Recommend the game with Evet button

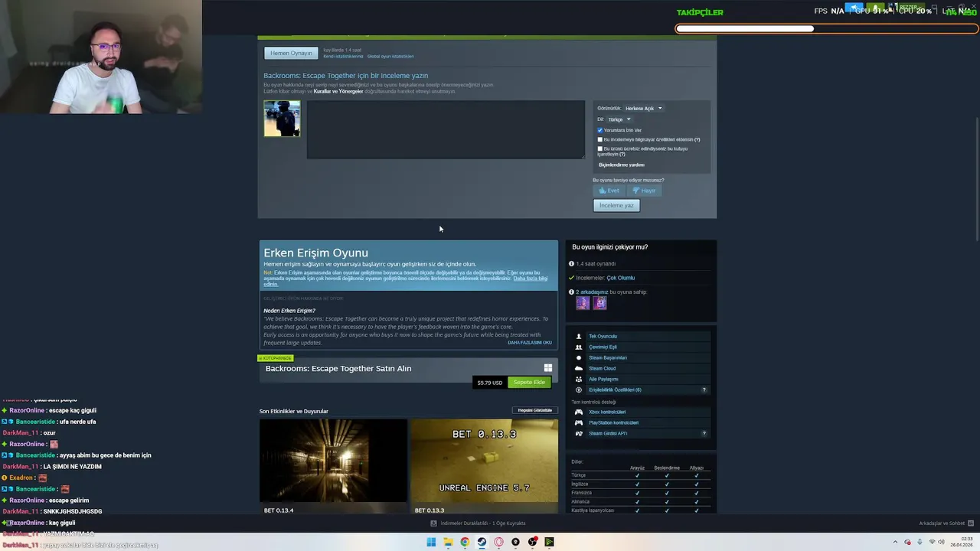click(x=609, y=191)
